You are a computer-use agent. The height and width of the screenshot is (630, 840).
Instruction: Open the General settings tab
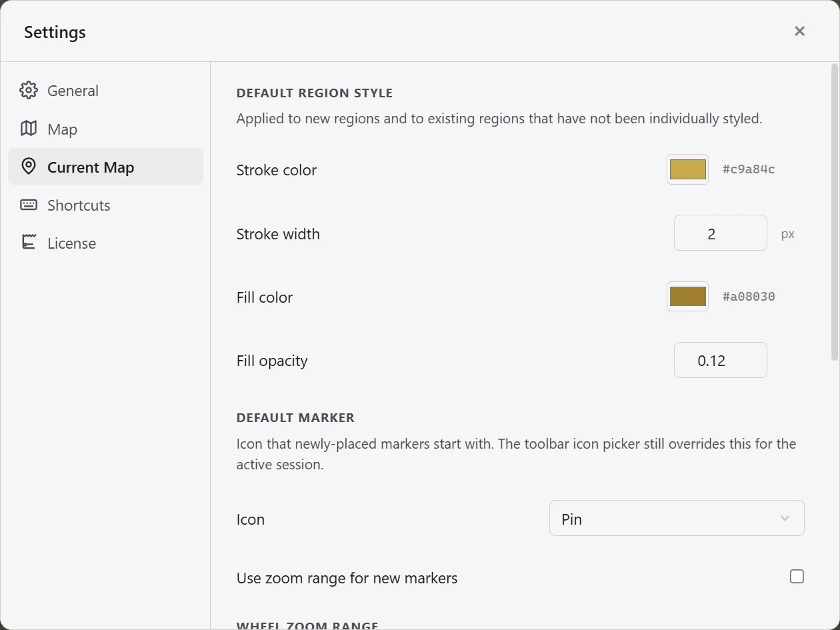pyautogui.click(x=105, y=91)
